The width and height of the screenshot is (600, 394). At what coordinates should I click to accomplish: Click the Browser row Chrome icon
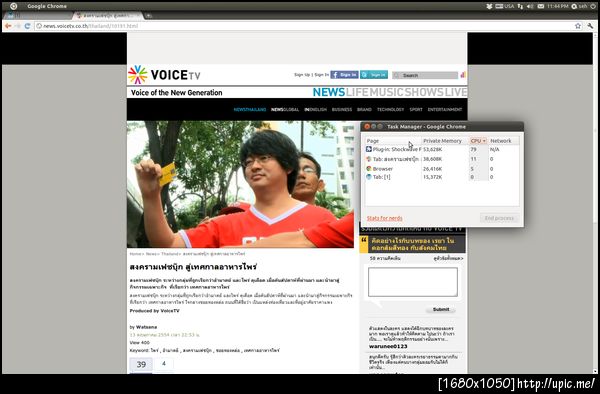coord(369,168)
